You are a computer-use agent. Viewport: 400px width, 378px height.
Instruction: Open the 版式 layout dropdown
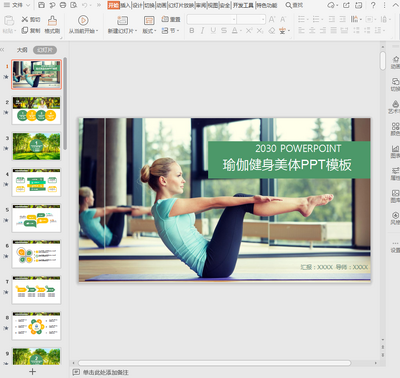coord(149,31)
